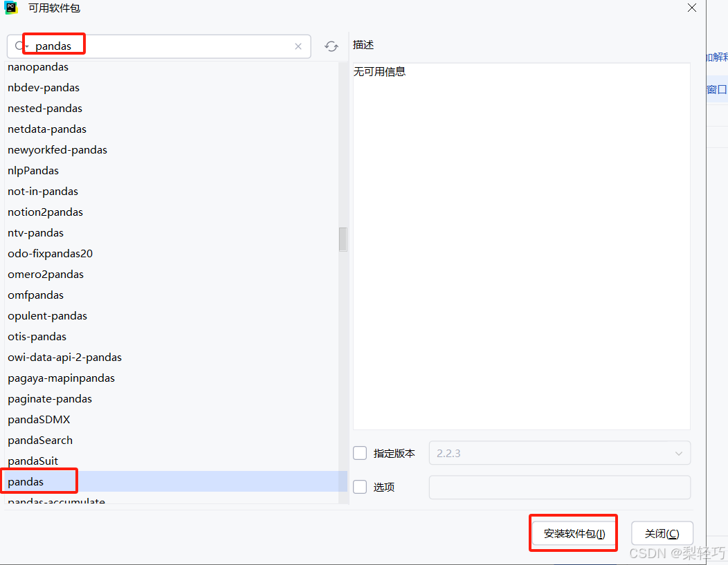728x565 pixels.
Task: Select the odo-fixpandas20 package
Action: [x=172, y=254]
